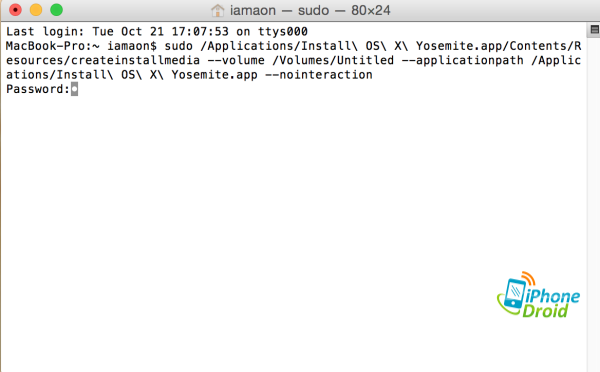Click the 'MacBook-Pro:~ iamaon$' shell prompt

coord(81,46)
